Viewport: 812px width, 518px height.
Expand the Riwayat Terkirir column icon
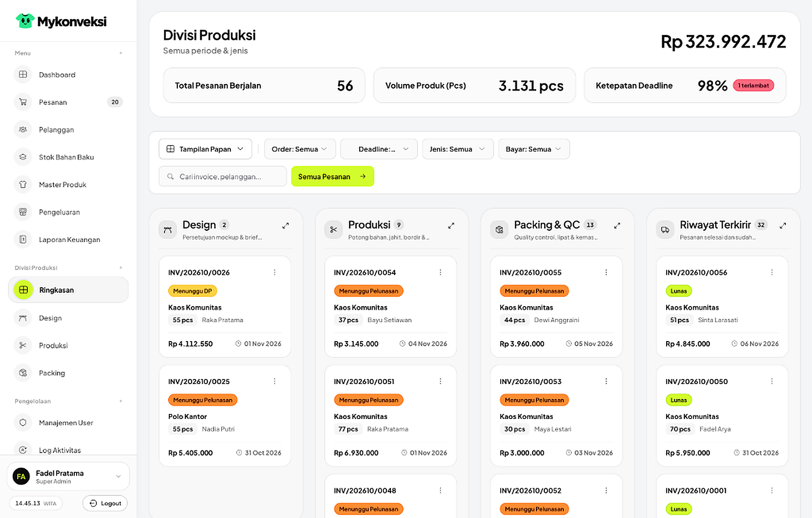pos(783,226)
